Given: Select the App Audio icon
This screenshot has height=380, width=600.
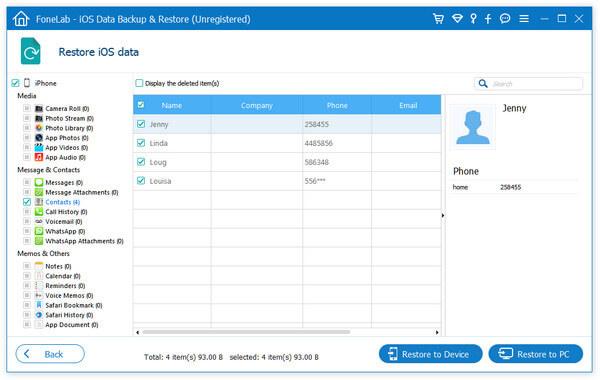Looking at the screenshot, I should tap(39, 157).
